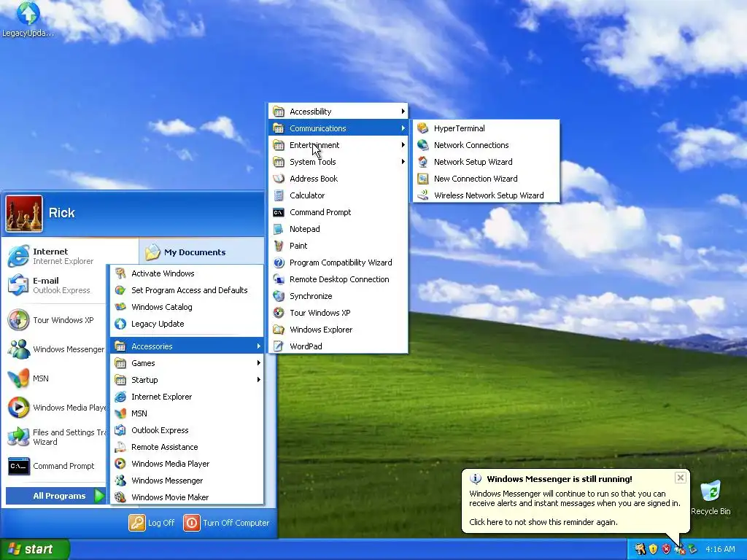Click the Network Connections icon

[x=422, y=145]
